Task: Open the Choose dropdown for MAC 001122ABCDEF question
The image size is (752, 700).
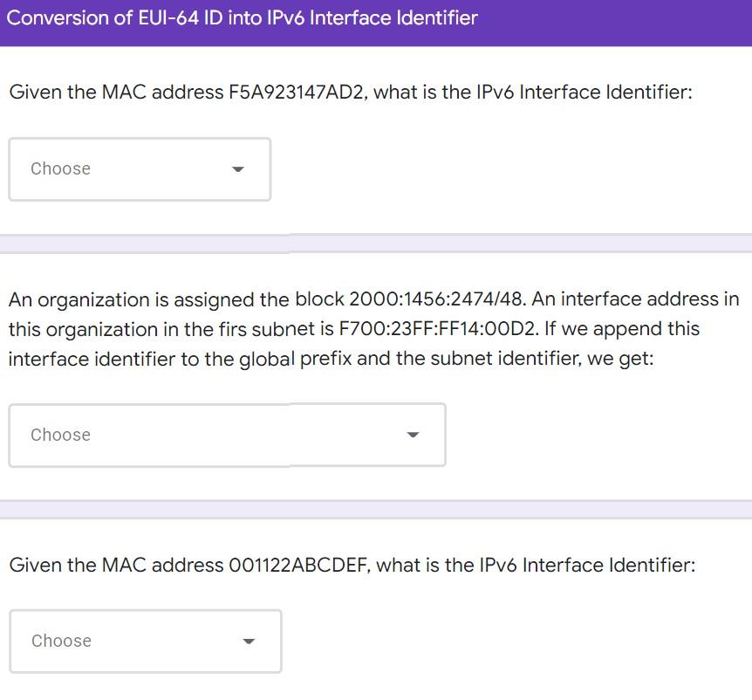Action: click(146, 641)
